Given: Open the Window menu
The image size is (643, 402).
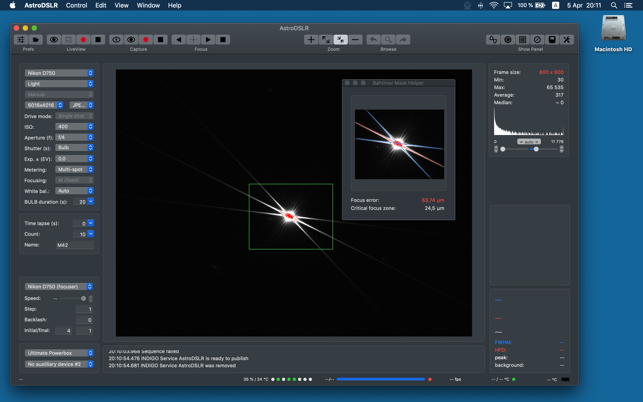Looking at the screenshot, I should [x=148, y=5].
